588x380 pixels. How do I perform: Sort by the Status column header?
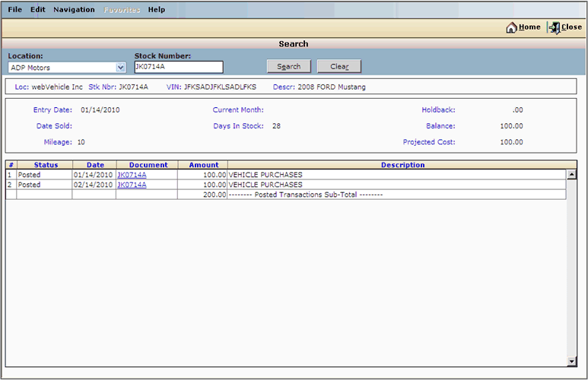click(x=46, y=165)
